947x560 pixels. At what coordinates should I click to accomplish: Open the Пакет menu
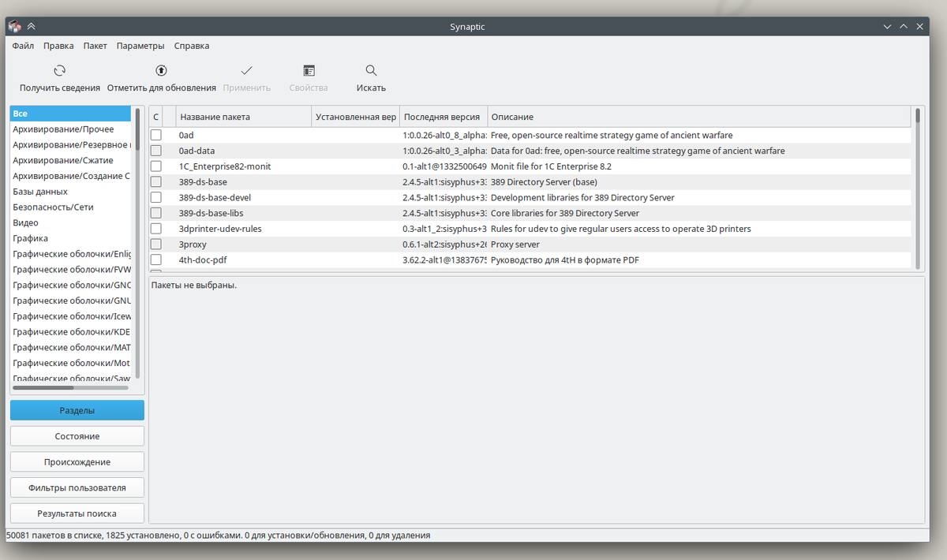click(95, 46)
